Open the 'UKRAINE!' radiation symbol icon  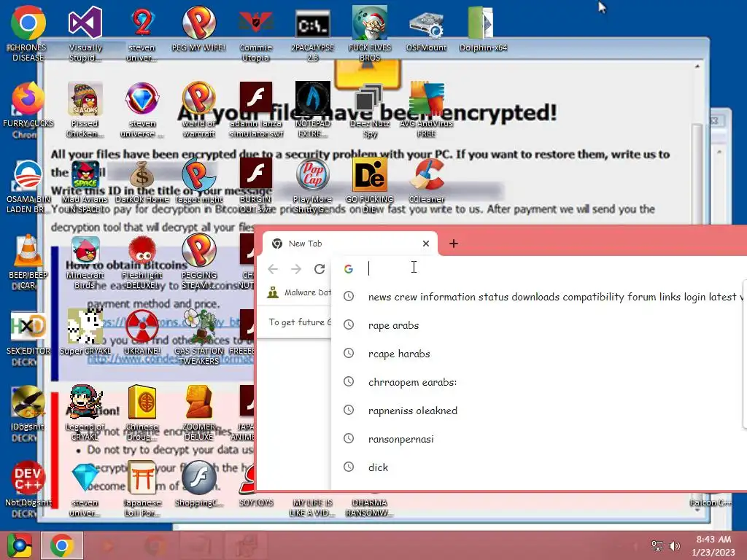coord(142,327)
